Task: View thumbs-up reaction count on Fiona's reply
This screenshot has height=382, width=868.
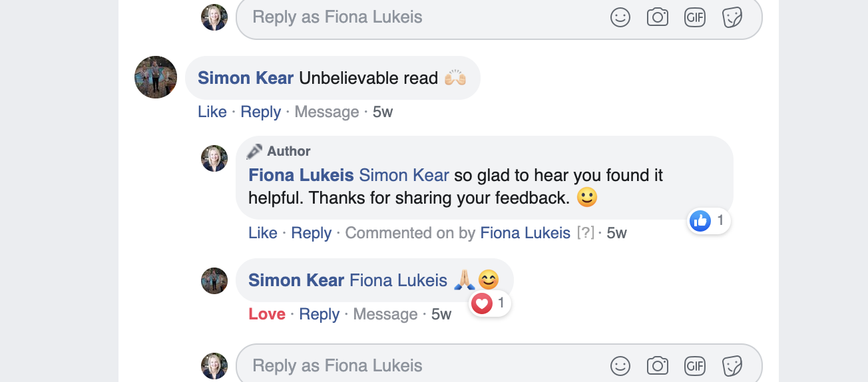Action: click(709, 221)
